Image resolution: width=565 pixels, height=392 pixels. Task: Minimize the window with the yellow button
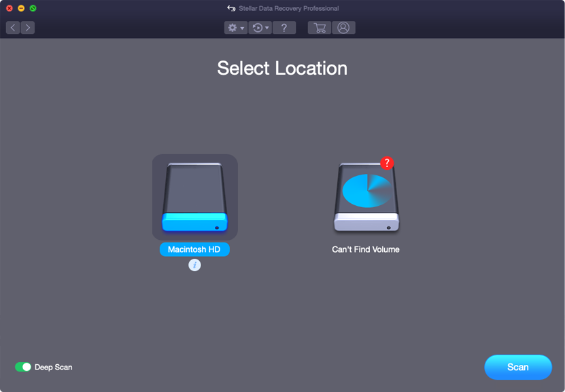(21, 8)
